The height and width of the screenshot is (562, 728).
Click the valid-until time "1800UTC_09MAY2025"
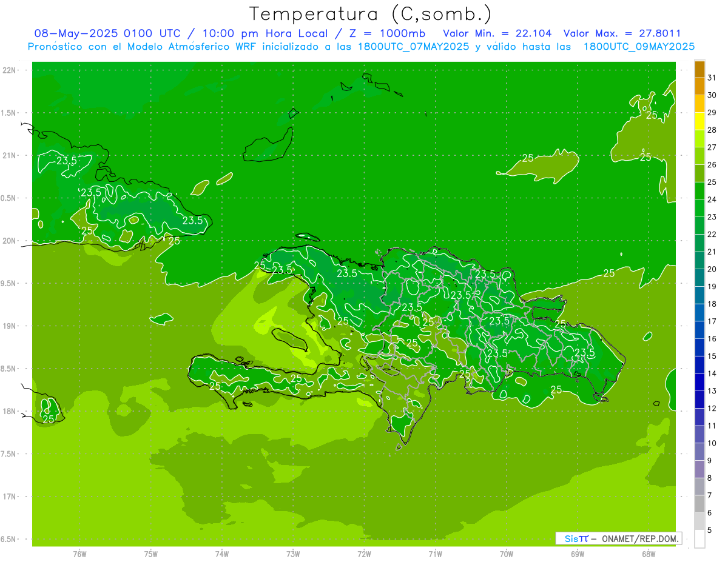coord(639,47)
